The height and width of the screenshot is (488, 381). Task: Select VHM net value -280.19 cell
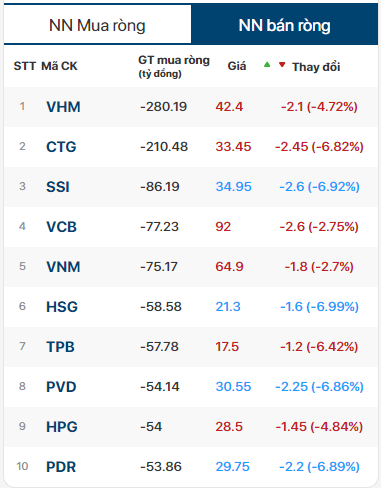coord(164,107)
